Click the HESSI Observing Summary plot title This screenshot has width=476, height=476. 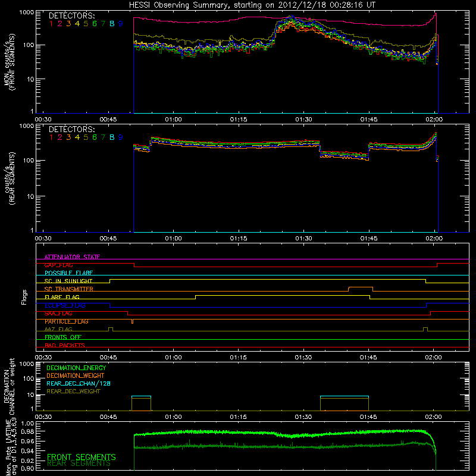(x=252, y=5)
